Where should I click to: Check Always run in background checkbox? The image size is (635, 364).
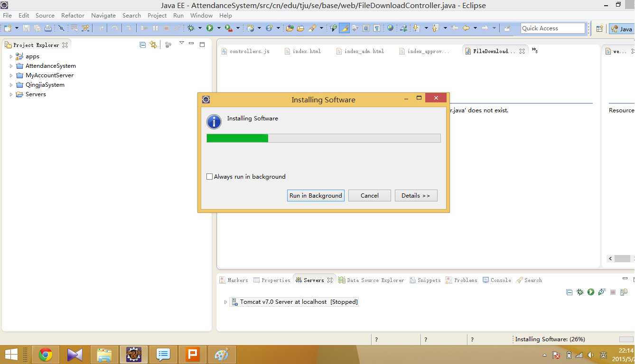tap(210, 177)
